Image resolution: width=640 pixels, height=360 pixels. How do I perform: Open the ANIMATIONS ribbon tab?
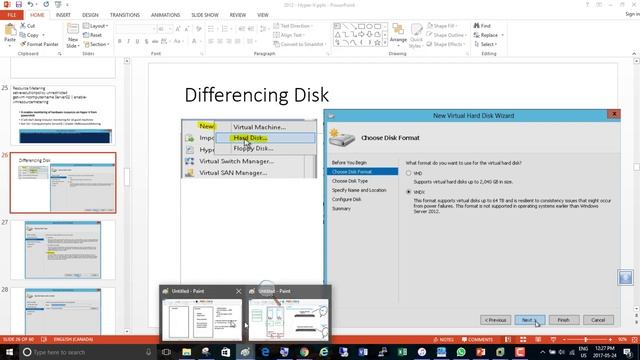tap(165, 15)
